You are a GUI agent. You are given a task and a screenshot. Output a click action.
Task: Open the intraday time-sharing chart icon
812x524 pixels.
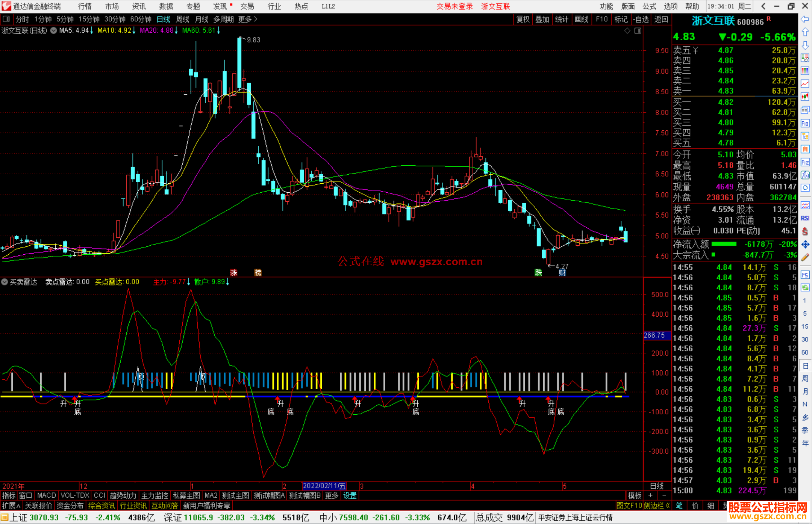point(805,84)
